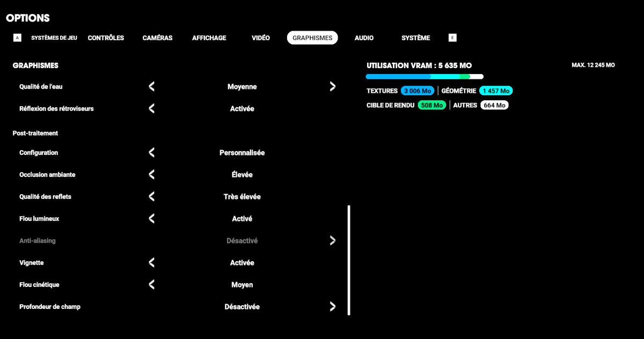Viewport: 644px width, 339px height.
Task: Click the settings list vertical scrollbar
Action: [x=349, y=260]
